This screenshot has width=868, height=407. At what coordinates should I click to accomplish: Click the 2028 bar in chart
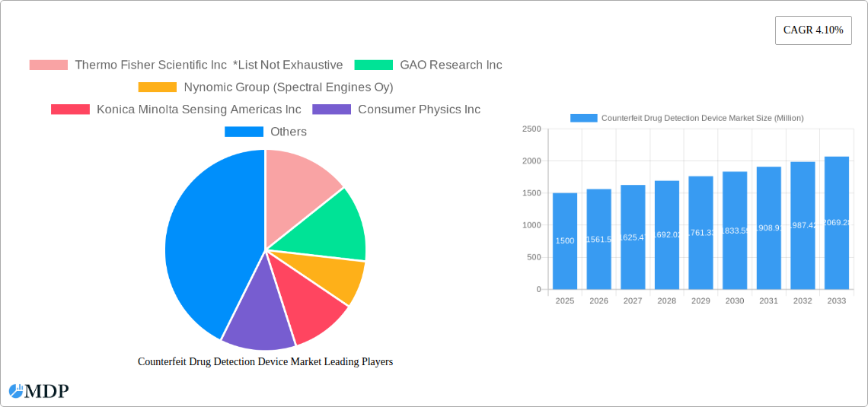pyautogui.click(x=667, y=235)
